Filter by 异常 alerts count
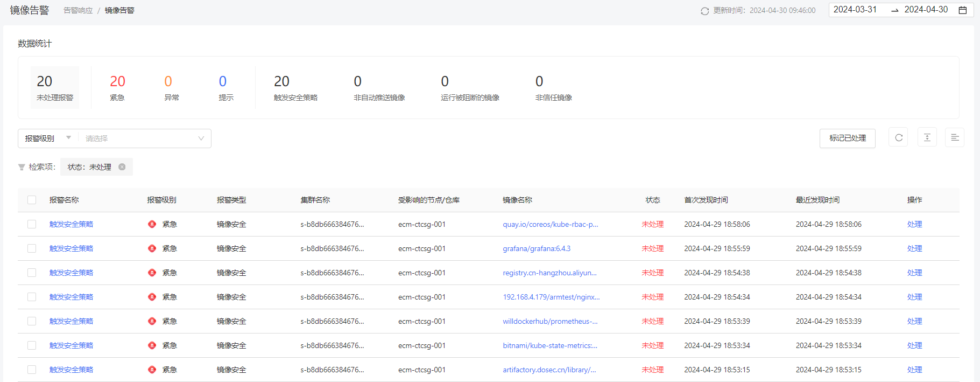The image size is (980, 382). [172, 88]
